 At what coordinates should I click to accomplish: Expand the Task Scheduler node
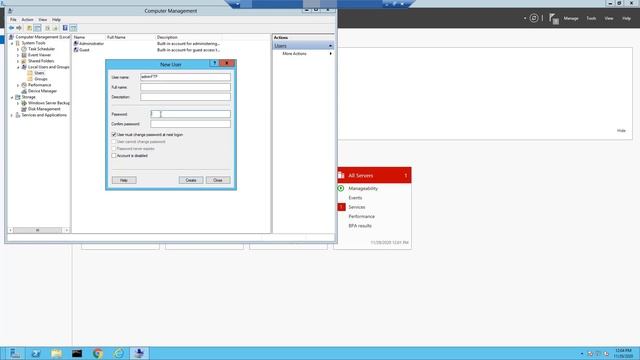point(18,49)
